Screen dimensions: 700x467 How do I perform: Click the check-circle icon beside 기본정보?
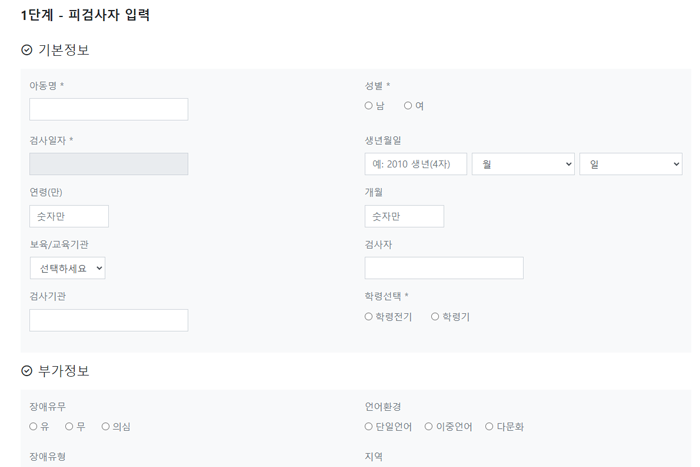[x=27, y=50]
